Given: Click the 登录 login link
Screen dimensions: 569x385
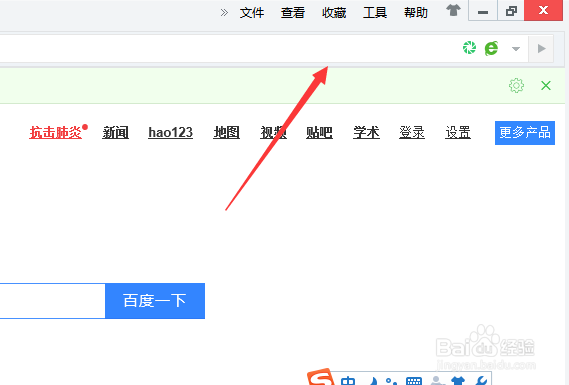Looking at the screenshot, I should 412,132.
